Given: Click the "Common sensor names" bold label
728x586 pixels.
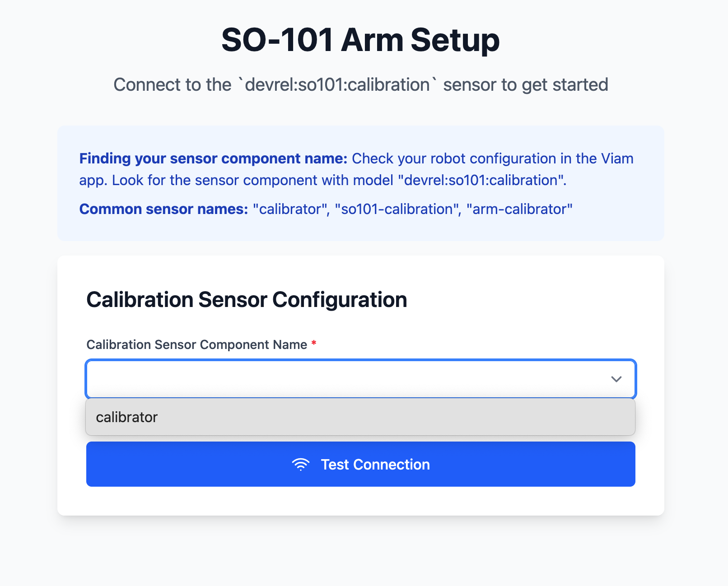Looking at the screenshot, I should 163,209.
